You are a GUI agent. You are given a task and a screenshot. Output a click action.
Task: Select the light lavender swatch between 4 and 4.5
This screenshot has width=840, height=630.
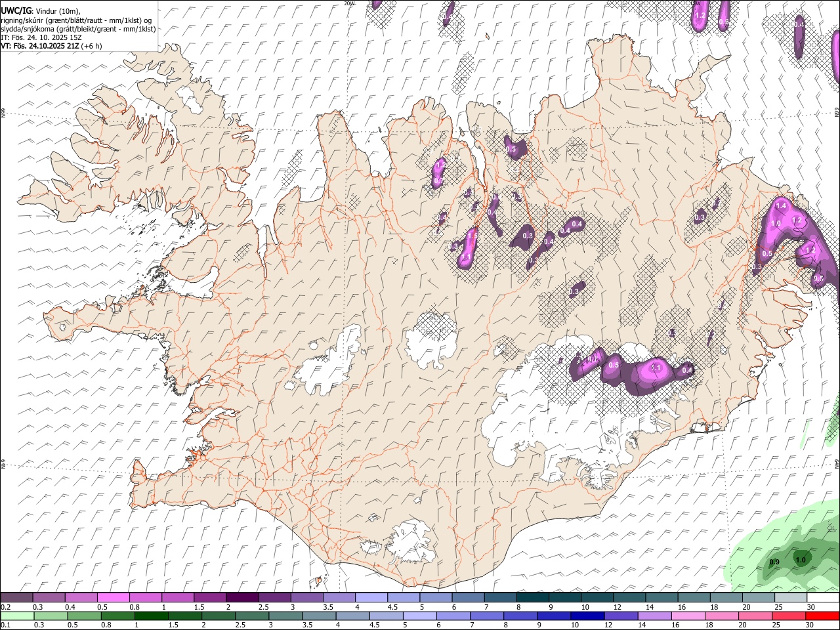(x=371, y=598)
